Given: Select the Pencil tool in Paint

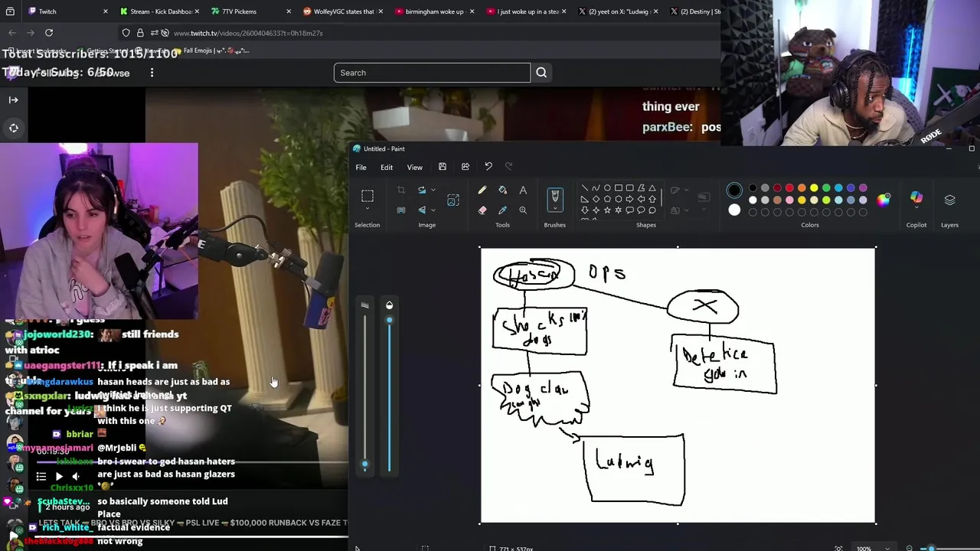Looking at the screenshot, I should [x=482, y=190].
